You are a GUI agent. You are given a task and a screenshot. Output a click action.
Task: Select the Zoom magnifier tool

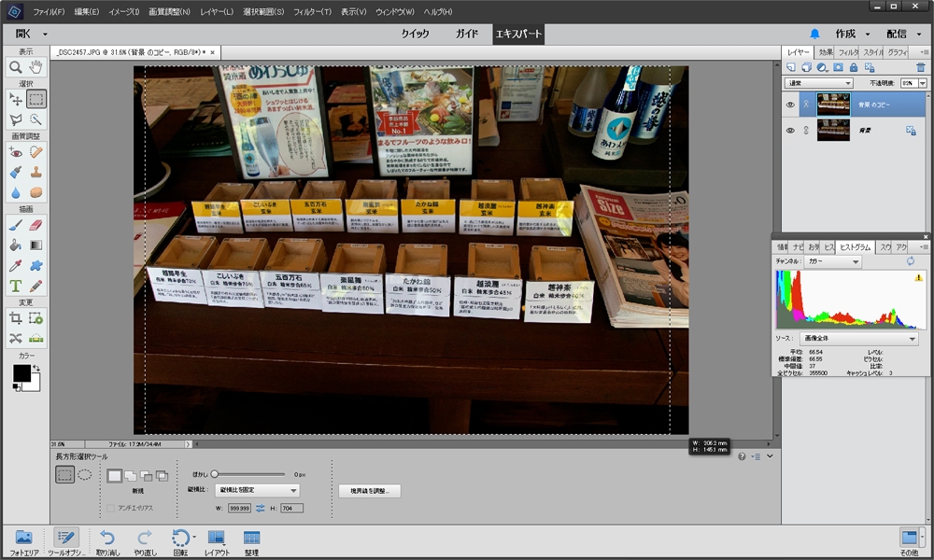coord(16,67)
